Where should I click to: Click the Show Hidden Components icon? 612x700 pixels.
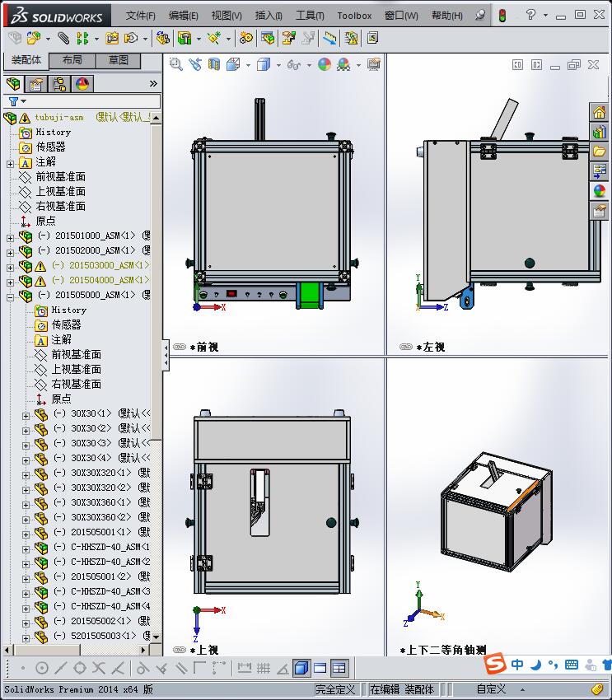coord(163,39)
